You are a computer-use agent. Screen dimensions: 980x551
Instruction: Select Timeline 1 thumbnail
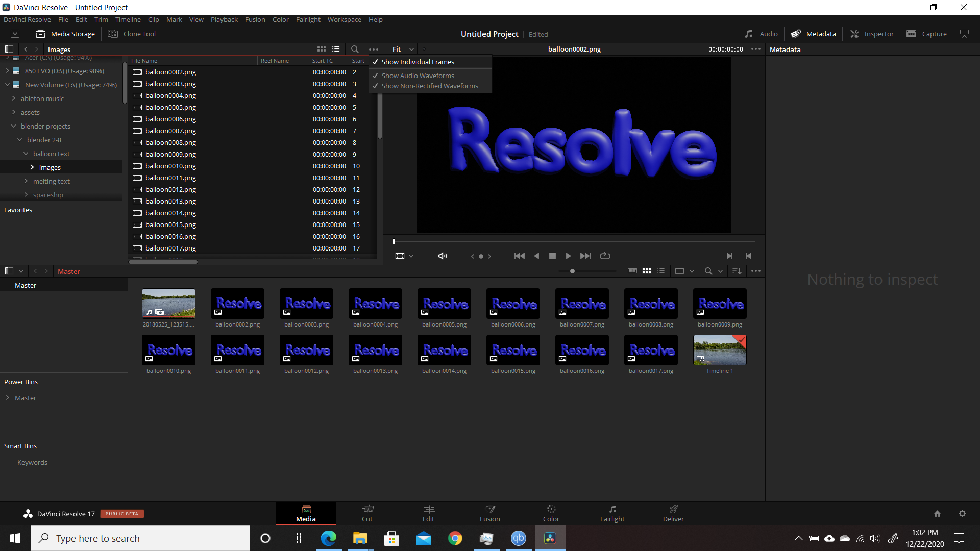[720, 350]
